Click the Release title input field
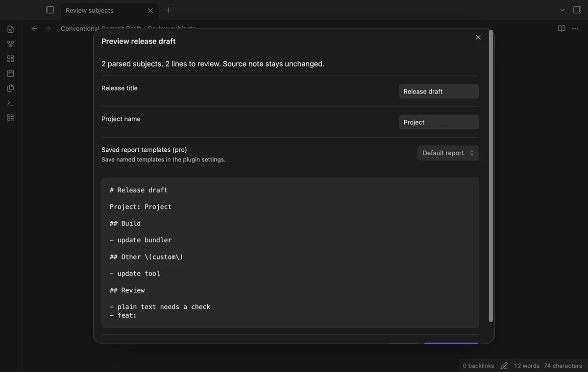Viewport: 588px width, 372px height. 439,92
